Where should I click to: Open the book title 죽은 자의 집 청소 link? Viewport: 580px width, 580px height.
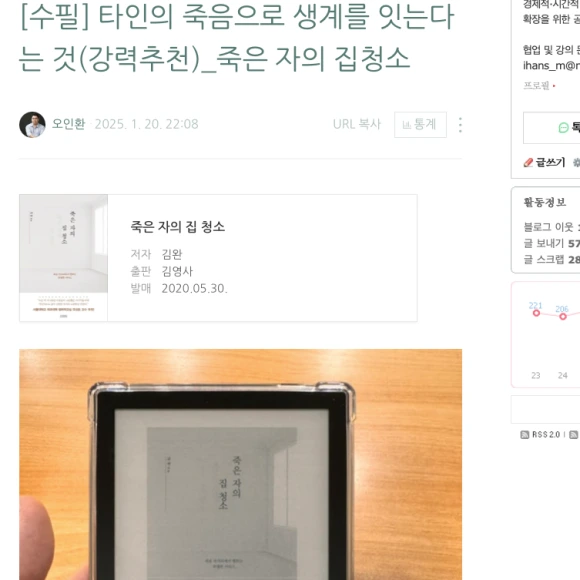(178, 226)
